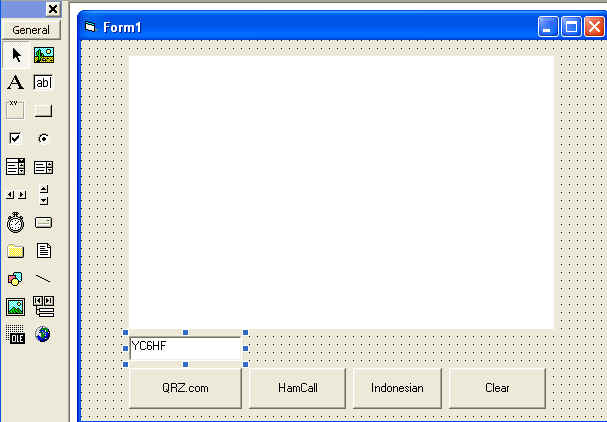
Task: Choose the DriveListBox control tool
Action: pos(43,223)
